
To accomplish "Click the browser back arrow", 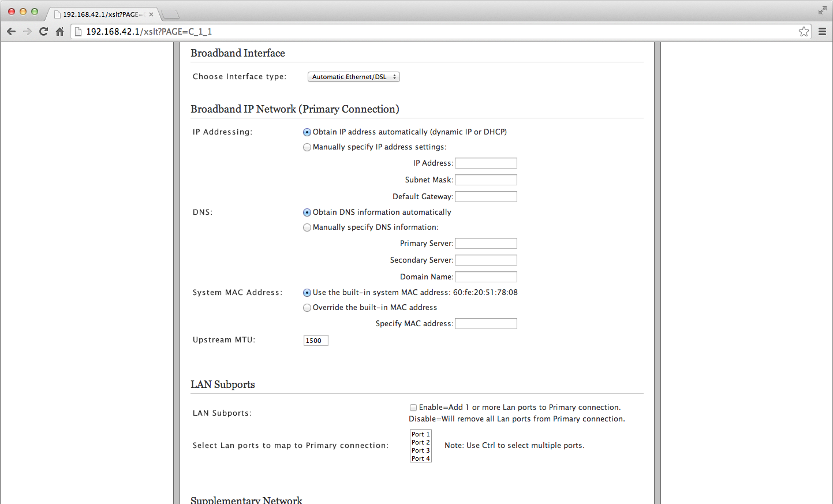I will click(11, 31).
